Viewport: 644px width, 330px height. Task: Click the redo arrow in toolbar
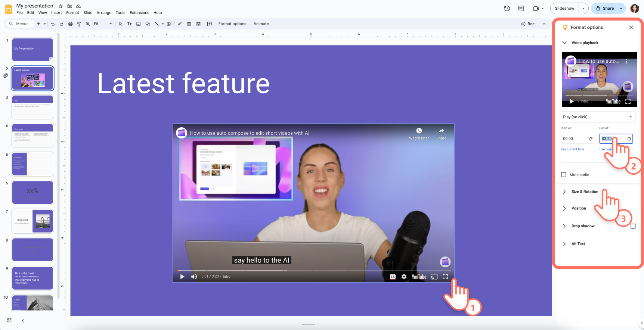click(x=61, y=24)
